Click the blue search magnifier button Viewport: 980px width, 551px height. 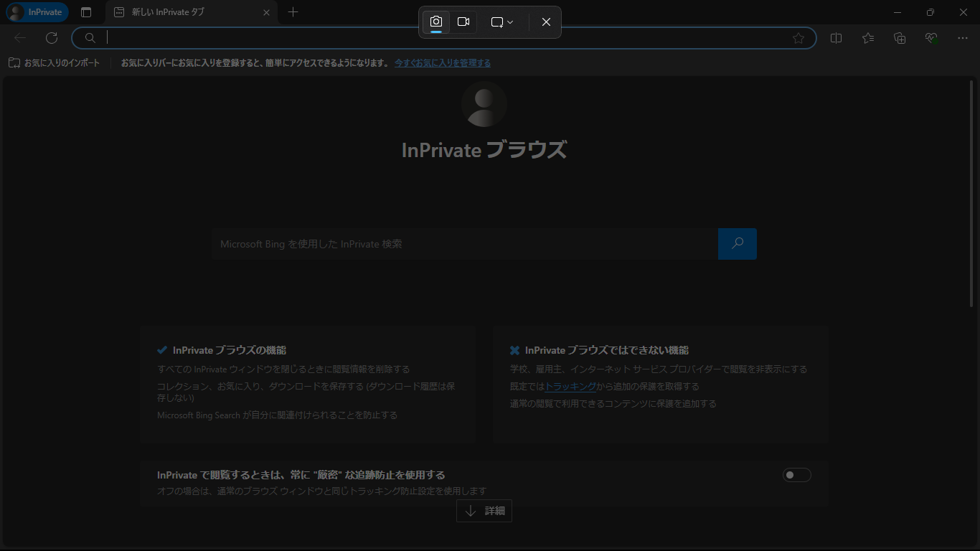click(738, 244)
